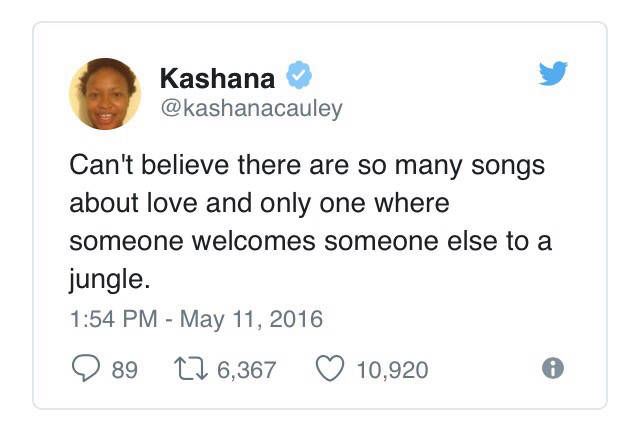Image resolution: width=640 pixels, height=425 pixels.
Task: Click the 89 replies count
Action: [x=124, y=370]
